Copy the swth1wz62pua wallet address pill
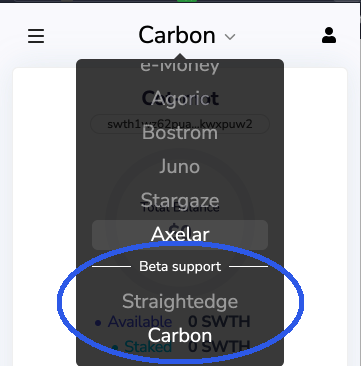Screen dimensions: 361x366 tap(180, 124)
